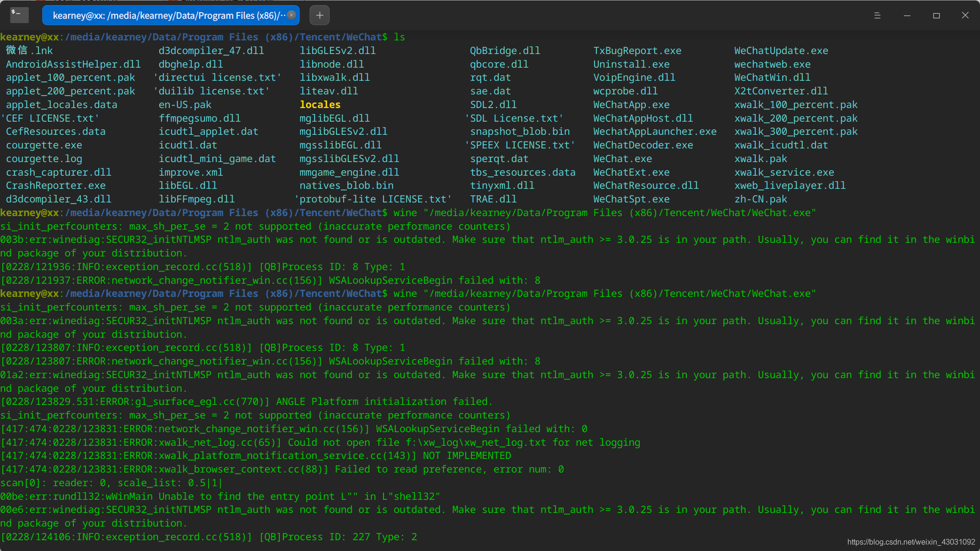Open a new terminal tab with plus button

(x=320, y=16)
